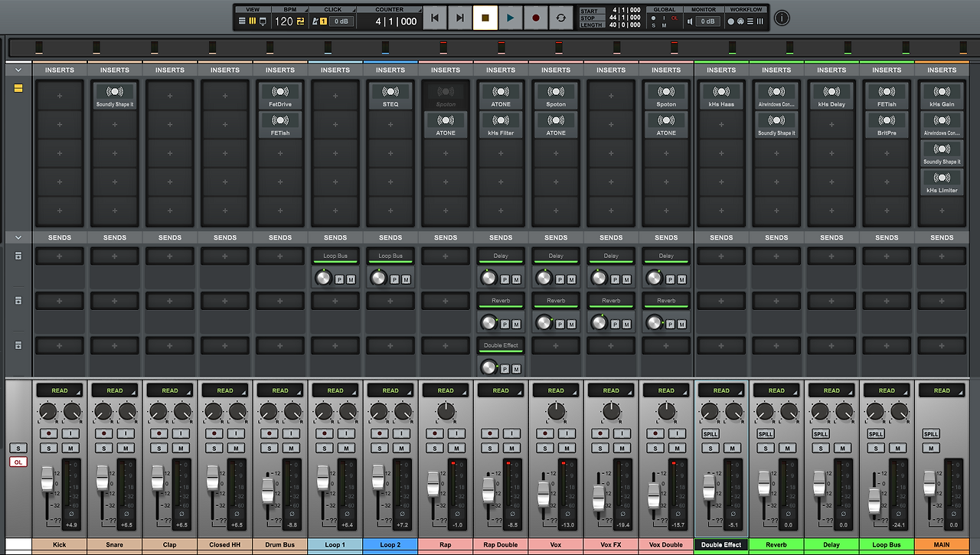980x555 pixels.
Task: Return transport to start
Action: click(435, 18)
